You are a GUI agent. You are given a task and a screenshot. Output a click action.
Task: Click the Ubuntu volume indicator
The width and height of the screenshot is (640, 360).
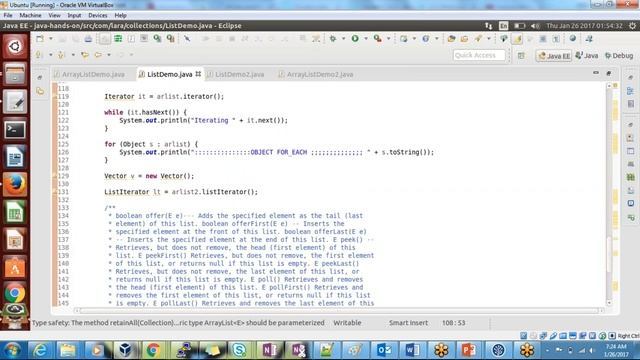coord(535,26)
